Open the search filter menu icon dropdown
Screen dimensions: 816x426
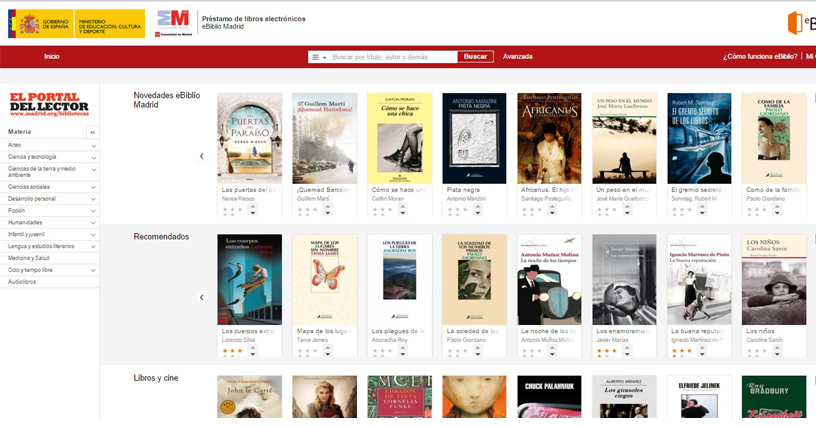[x=319, y=57]
